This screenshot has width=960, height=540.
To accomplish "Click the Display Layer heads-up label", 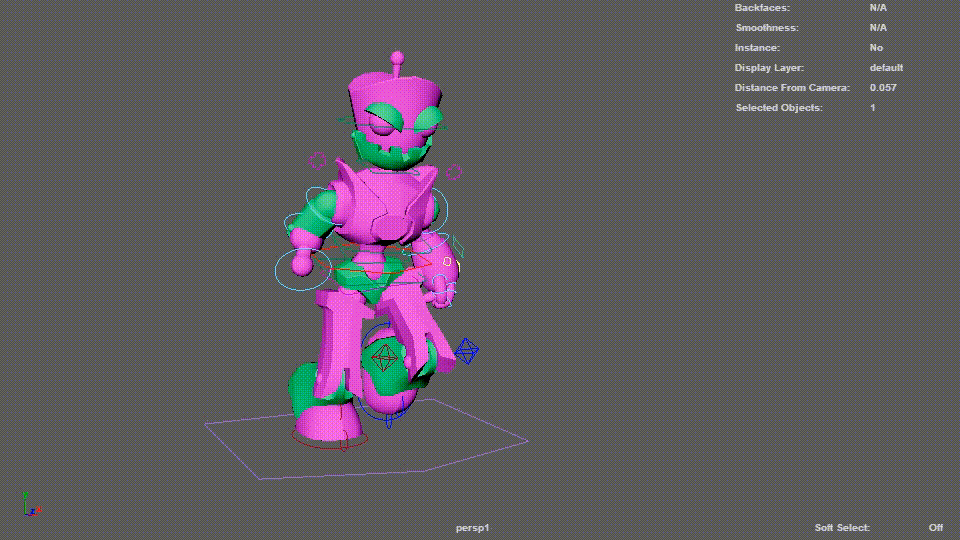I will pyautogui.click(x=770, y=68).
